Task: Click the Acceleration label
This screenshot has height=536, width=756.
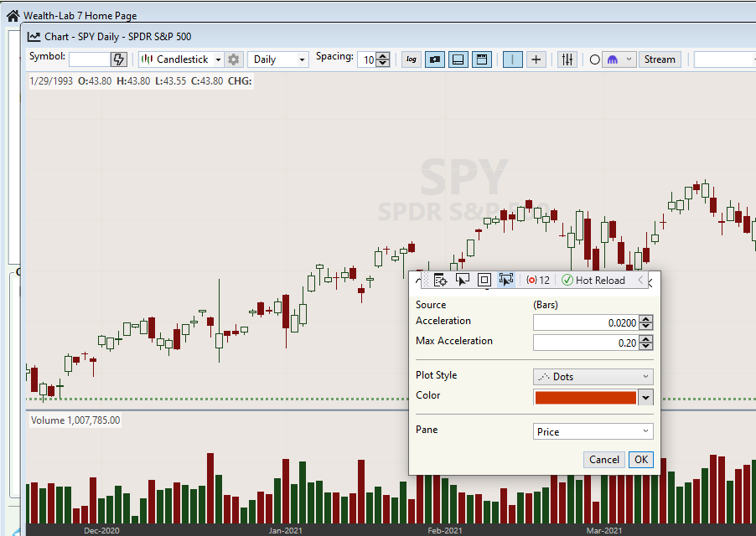Action: pos(443,321)
